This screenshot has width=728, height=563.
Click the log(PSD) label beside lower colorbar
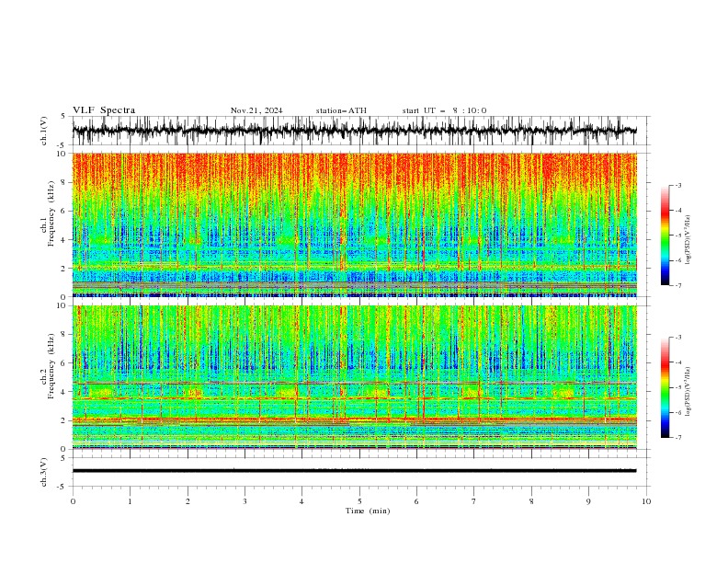(688, 392)
